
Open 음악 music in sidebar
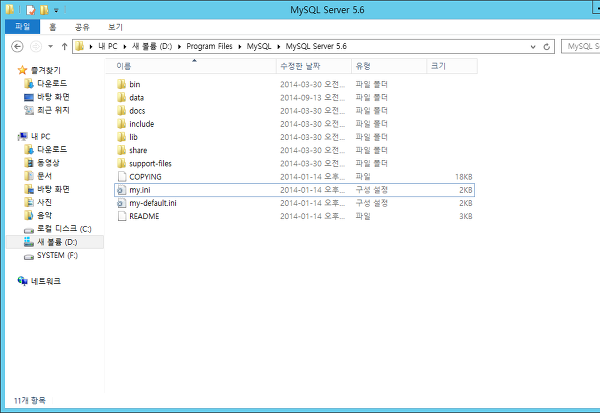44,215
